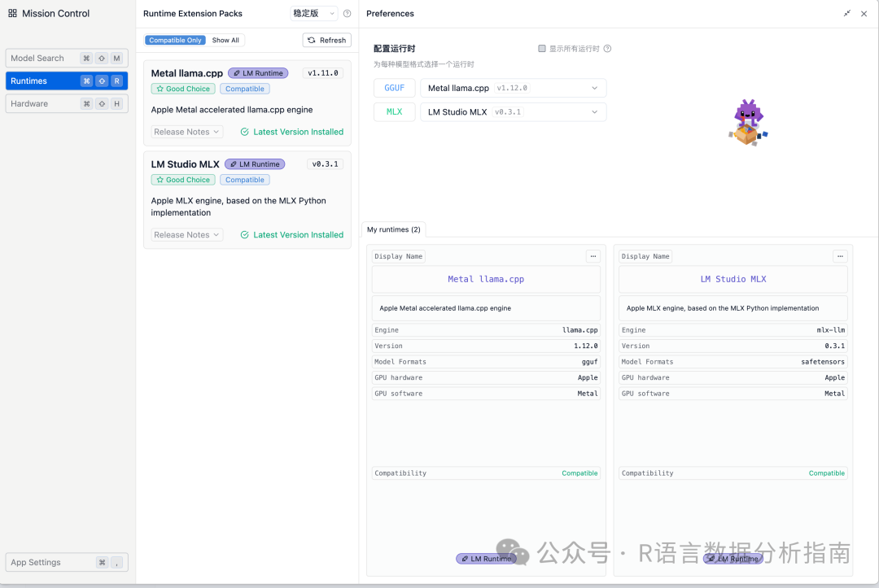Click Good Choice badge on LM Studio MLX pack

click(183, 180)
